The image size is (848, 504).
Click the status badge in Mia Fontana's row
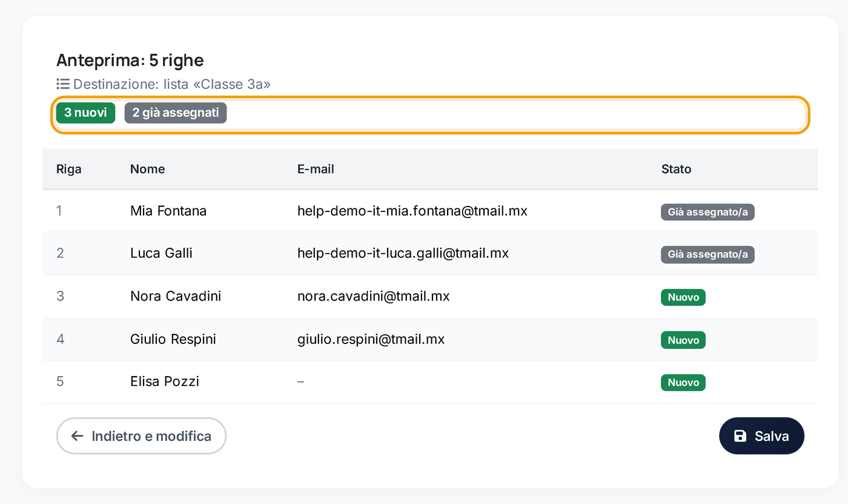click(x=707, y=212)
